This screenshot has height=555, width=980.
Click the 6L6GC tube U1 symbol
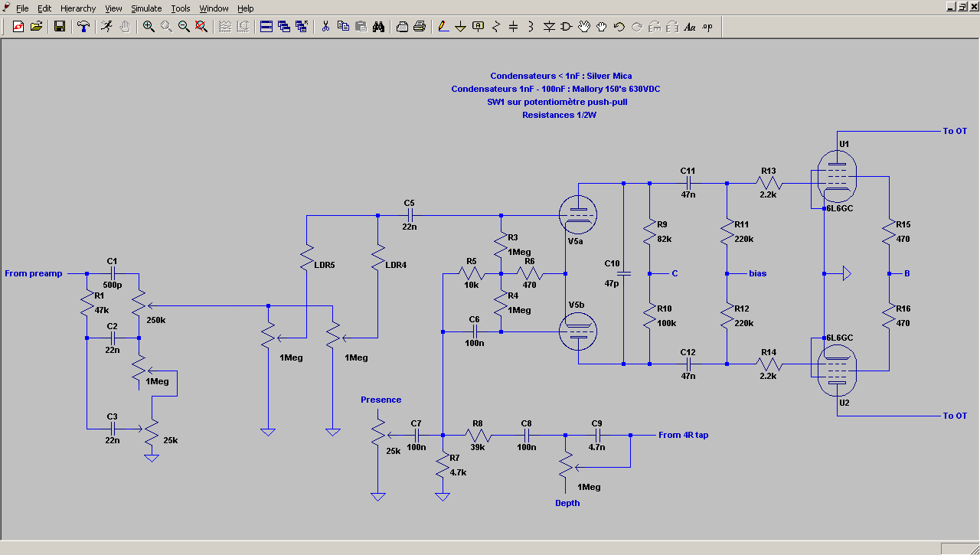(838, 176)
